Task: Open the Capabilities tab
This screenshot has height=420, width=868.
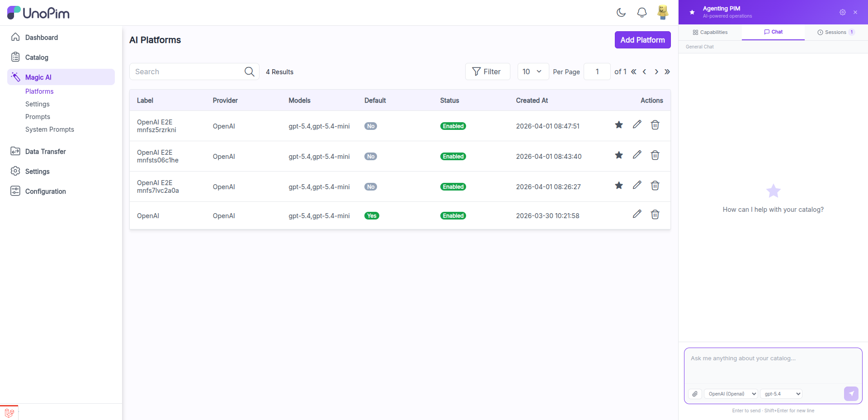Action: click(x=710, y=32)
